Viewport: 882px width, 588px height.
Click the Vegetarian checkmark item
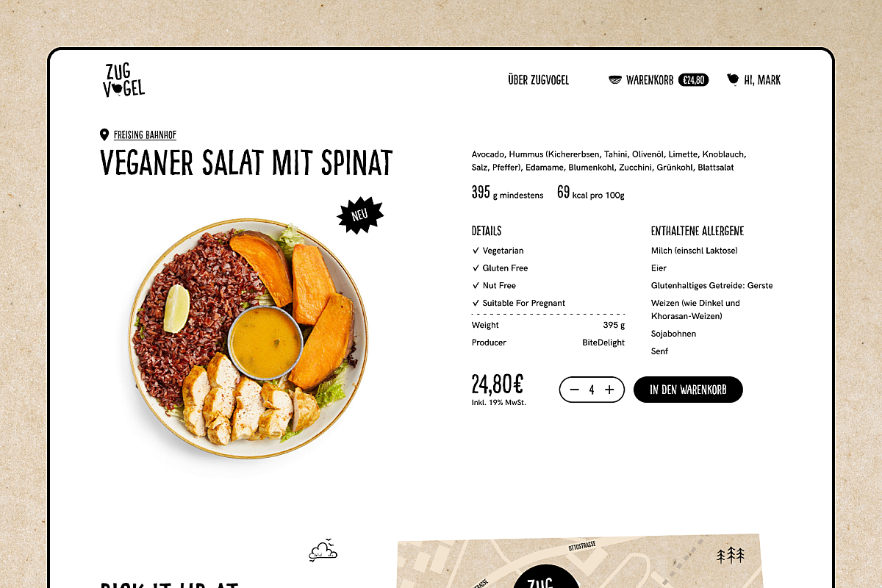(x=498, y=251)
